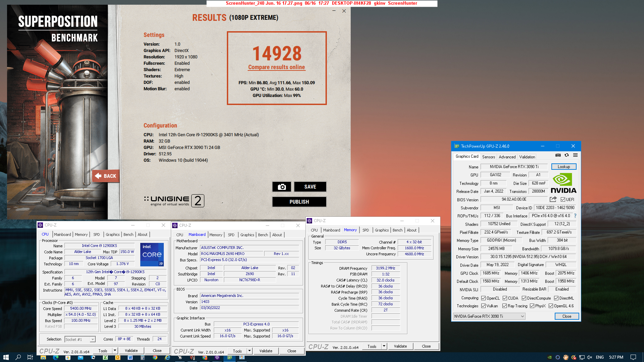Click Close button at bottom of GPU-Z
Viewport: 644px width, 362px height.
[x=567, y=316]
